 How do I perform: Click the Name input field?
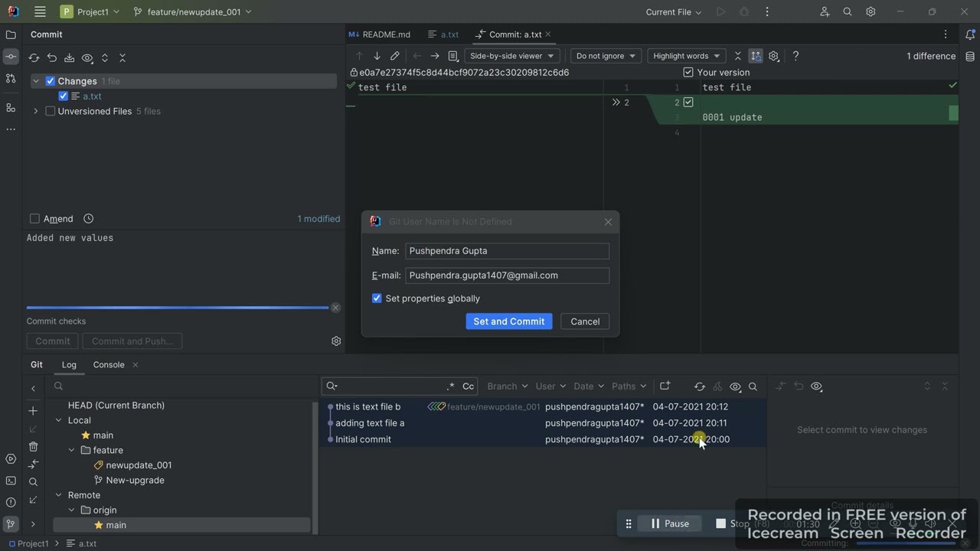tap(507, 251)
